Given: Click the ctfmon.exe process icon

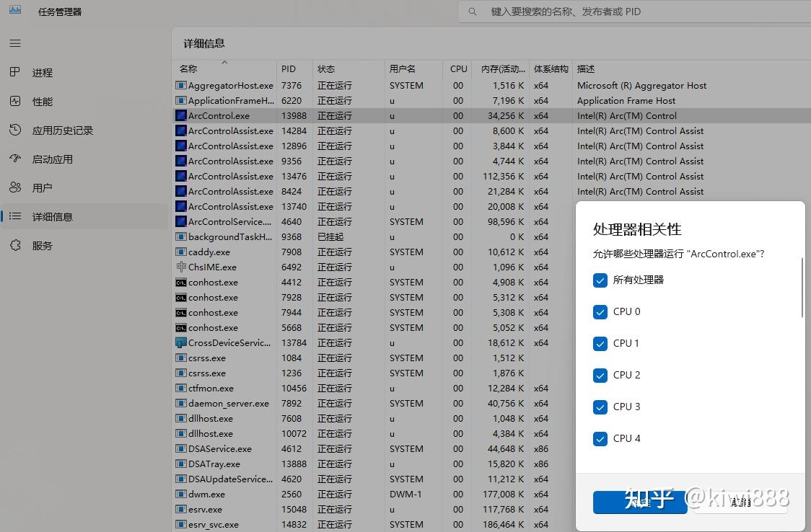Looking at the screenshot, I should 181,389.
